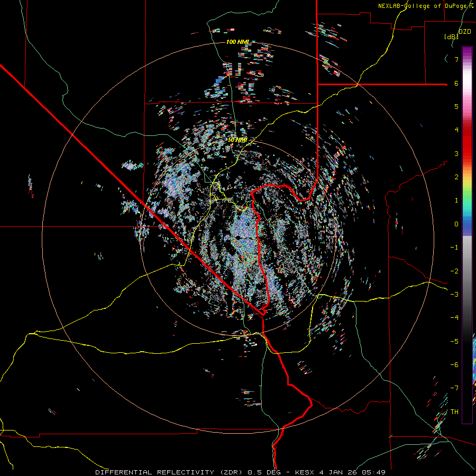The image size is (476, 476).
Task: Click the 100 NMI range ring label
Action: click(x=238, y=42)
